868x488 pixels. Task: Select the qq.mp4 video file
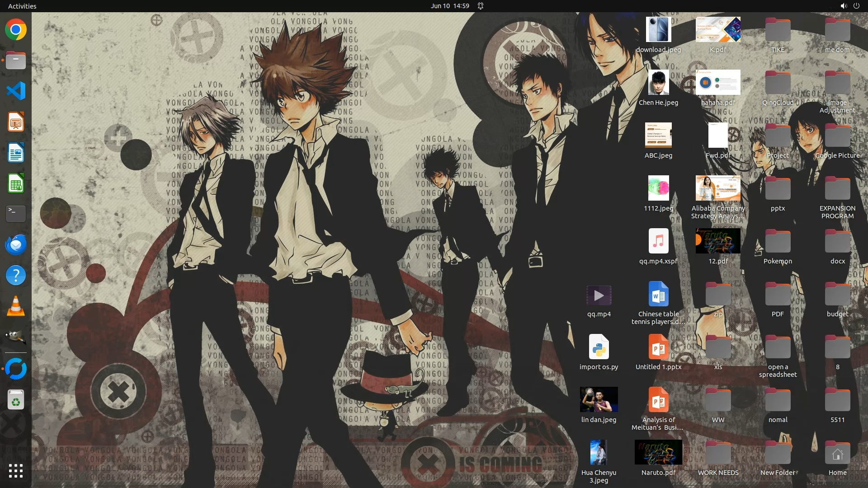pyautogui.click(x=599, y=296)
